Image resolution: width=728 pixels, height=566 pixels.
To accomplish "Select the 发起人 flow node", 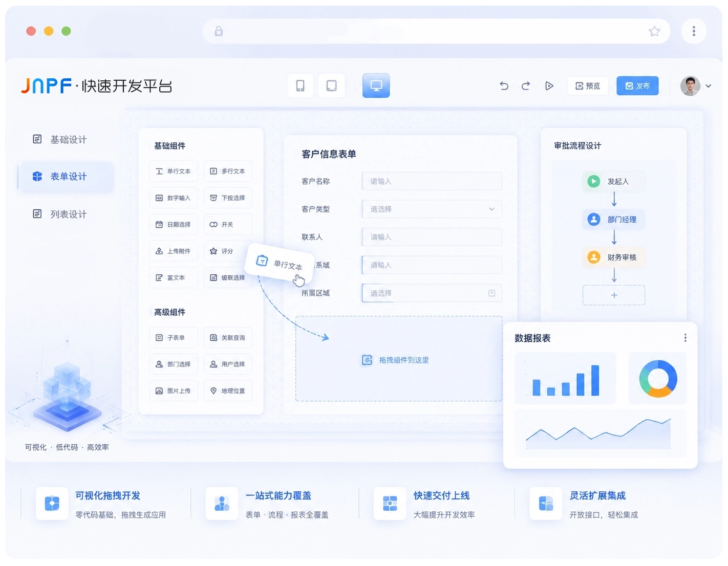I will [x=613, y=182].
